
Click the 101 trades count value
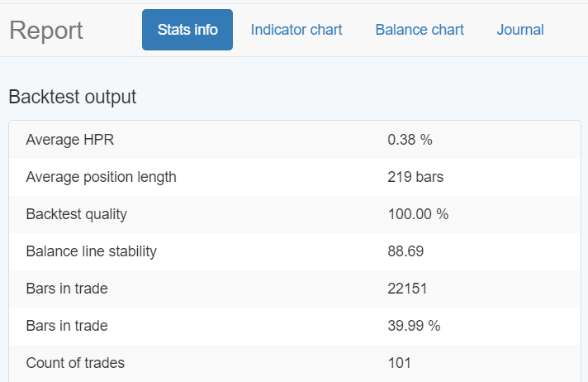point(399,362)
